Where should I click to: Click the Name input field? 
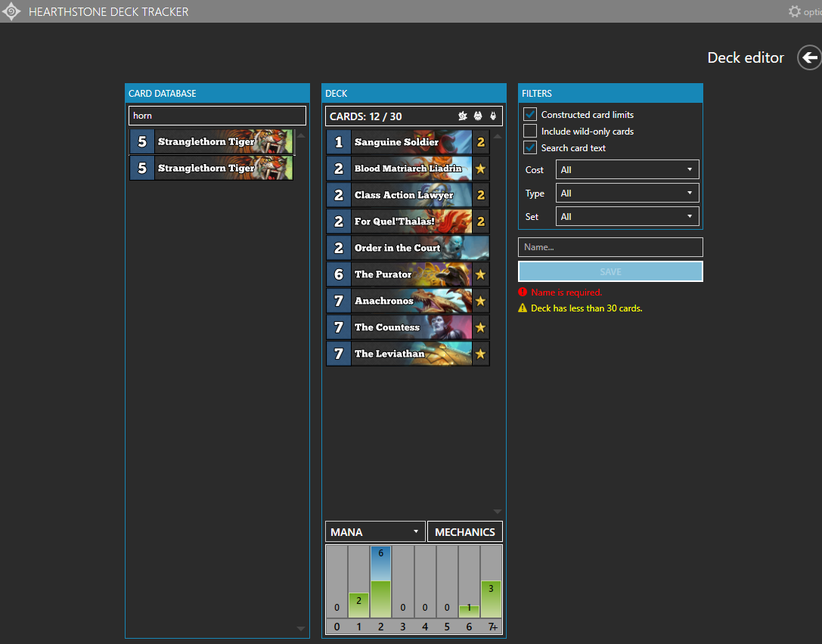[610, 247]
